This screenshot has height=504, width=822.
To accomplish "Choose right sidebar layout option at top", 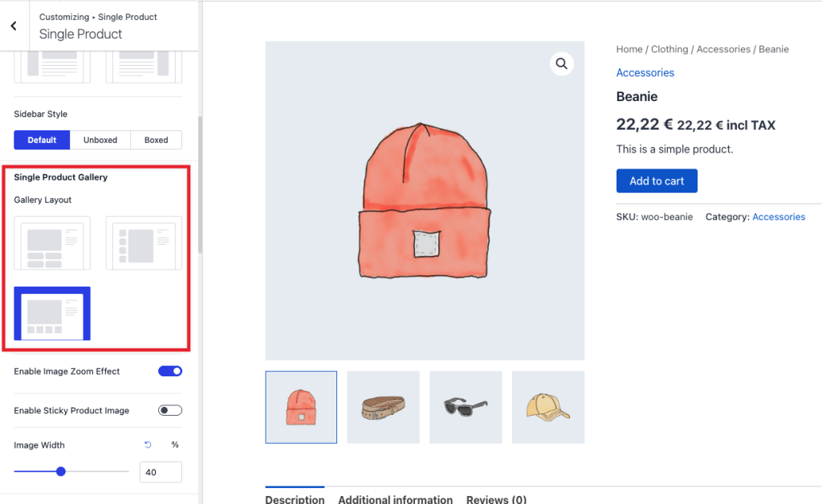I will click(x=144, y=67).
